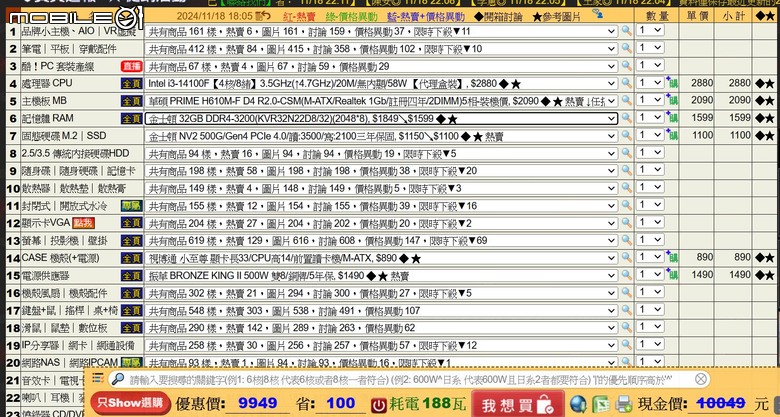Click the printer icon in the bottom bar
The image size is (780, 417).
point(623,403)
